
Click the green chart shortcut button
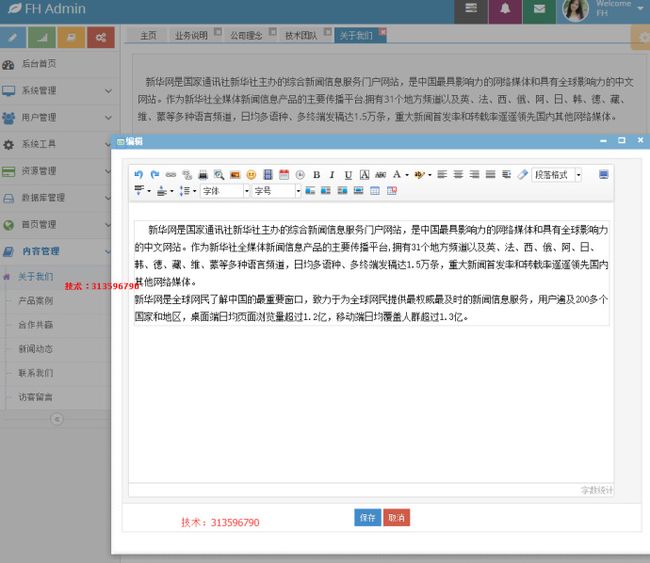tap(42, 37)
